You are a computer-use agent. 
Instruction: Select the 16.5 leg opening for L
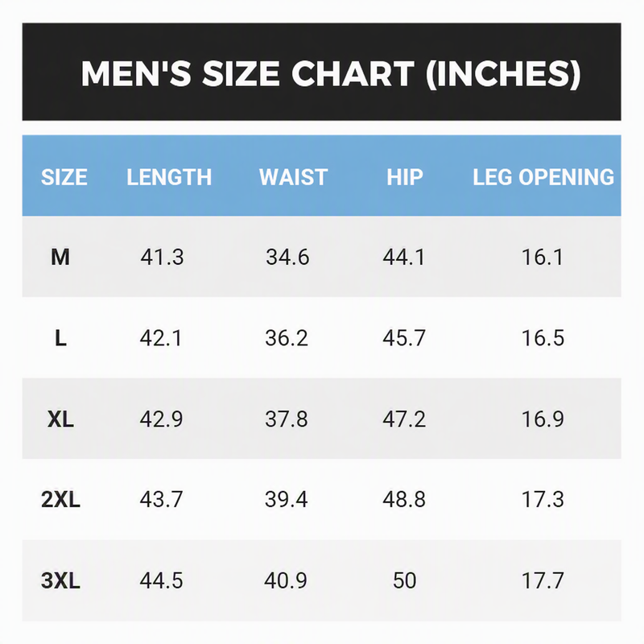point(543,338)
